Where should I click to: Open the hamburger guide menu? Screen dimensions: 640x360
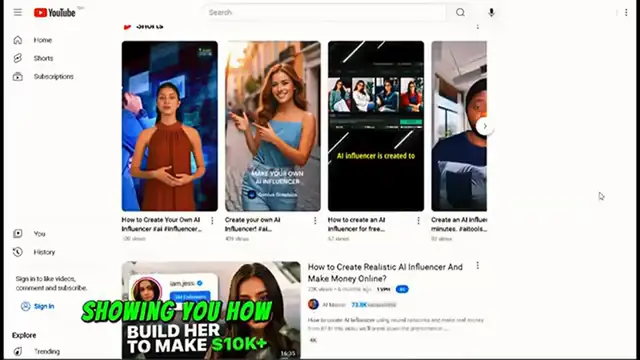18,12
